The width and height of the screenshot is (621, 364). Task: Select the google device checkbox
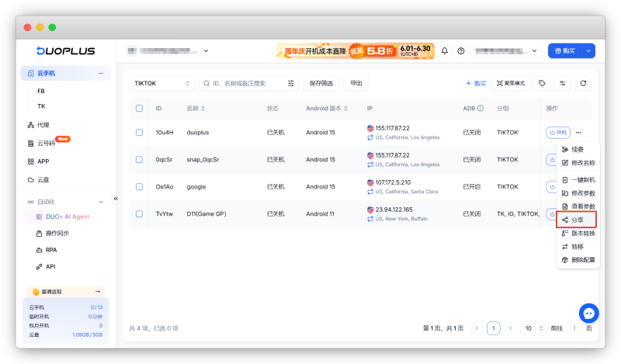point(139,186)
